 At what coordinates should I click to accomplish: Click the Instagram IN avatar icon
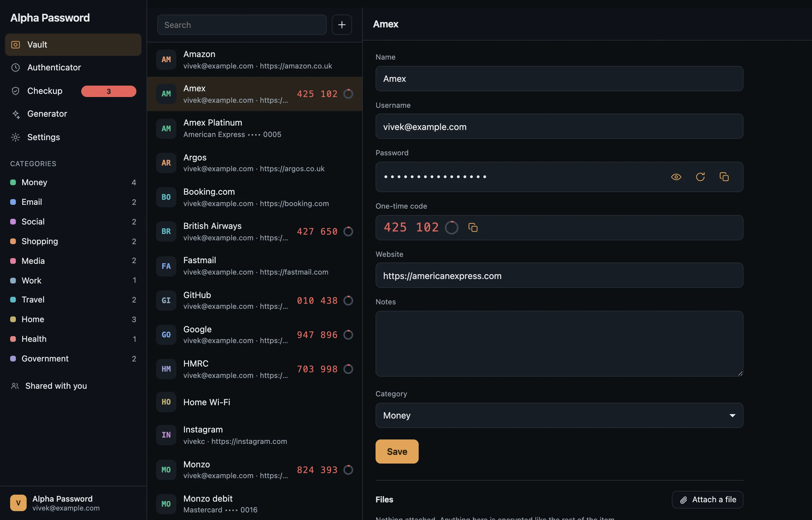point(166,435)
